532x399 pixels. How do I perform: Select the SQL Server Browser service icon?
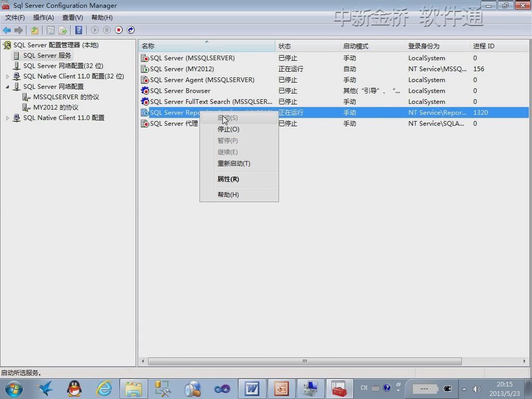(145, 90)
